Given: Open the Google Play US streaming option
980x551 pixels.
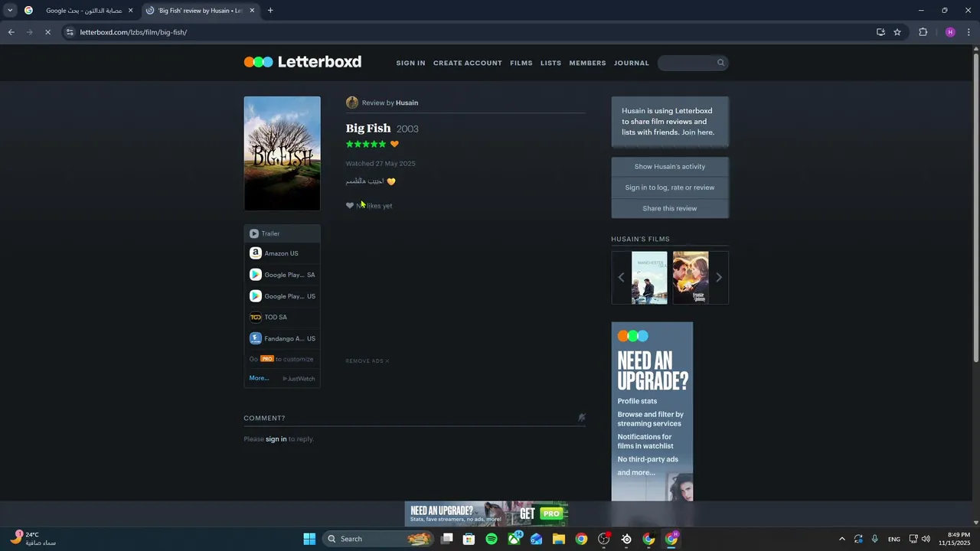Looking at the screenshot, I should [282, 296].
